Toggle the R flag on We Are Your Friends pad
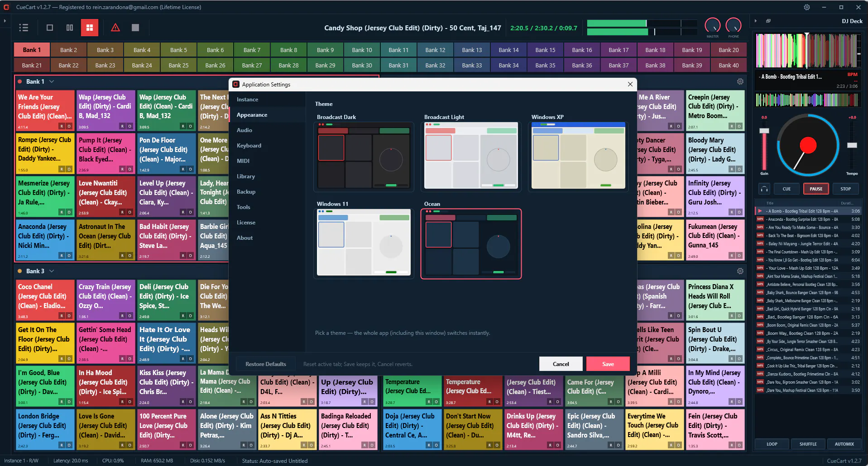This screenshot has height=466, width=868. (62, 126)
